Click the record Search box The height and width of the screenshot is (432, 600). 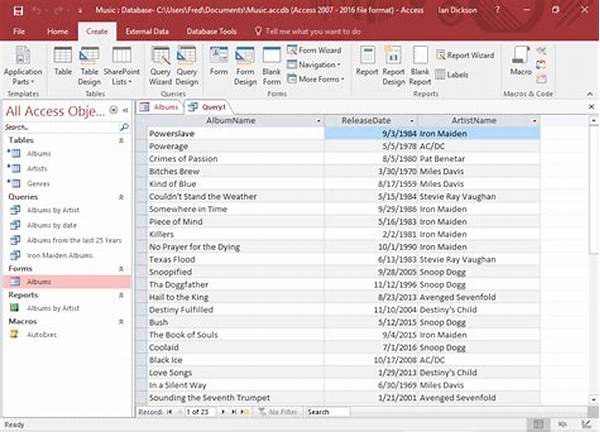tap(327, 412)
